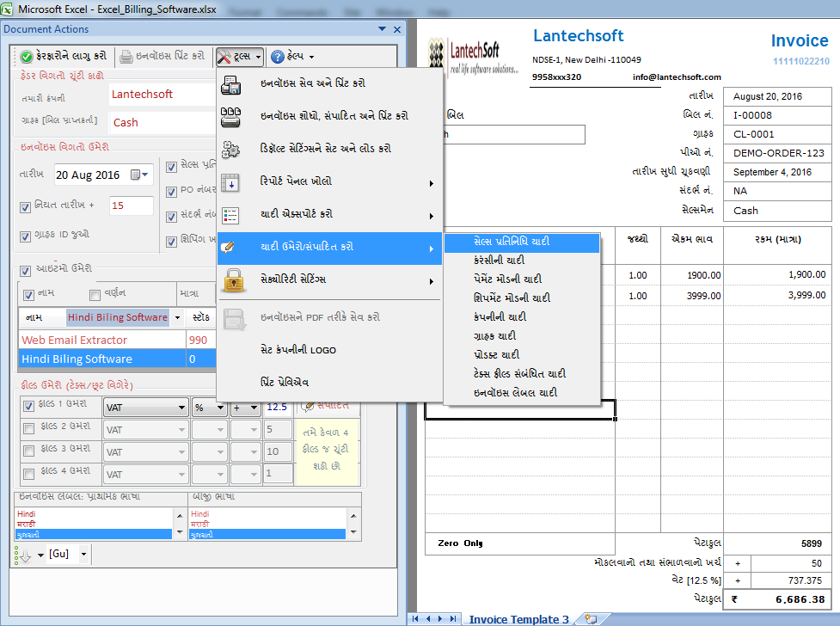This screenshot has width=840, height=626.
Task: Click LantechSoft logo on invoice
Action: [474, 57]
